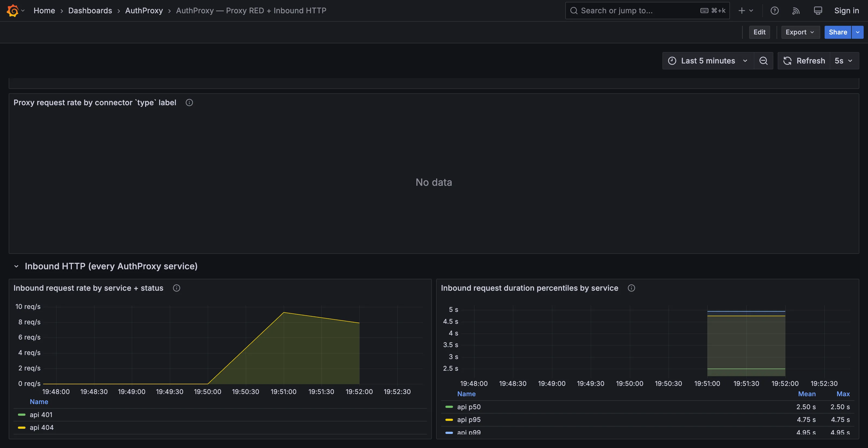This screenshot has height=448, width=868.
Task: Click info icon of Inbound request rate panel
Action: pyautogui.click(x=177, y=288)
